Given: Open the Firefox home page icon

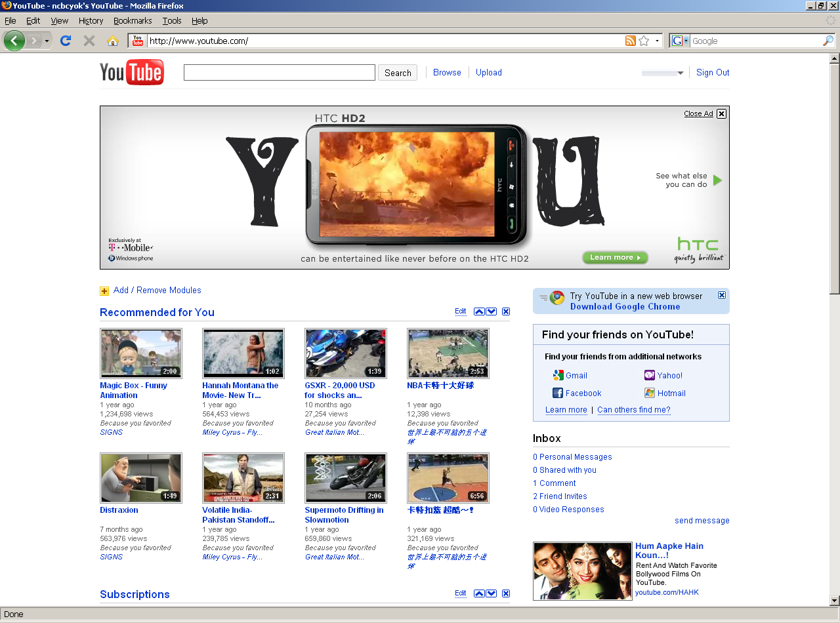Looking at the screenshot, I should tap(113, 41).
